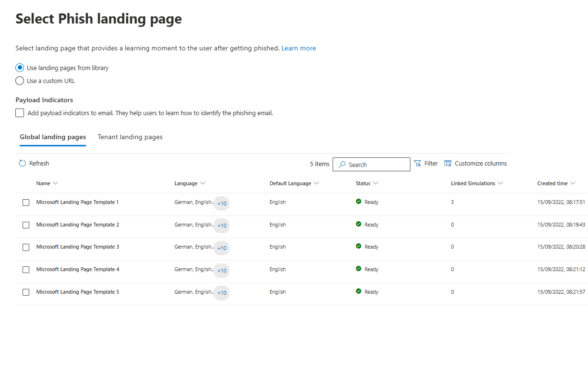
Task: Select "Use a custom URL" radio button
Action: (20, 81)
